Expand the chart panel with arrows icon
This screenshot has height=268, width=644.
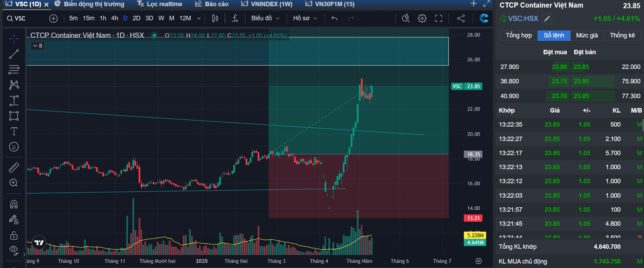tap(486, 4)
